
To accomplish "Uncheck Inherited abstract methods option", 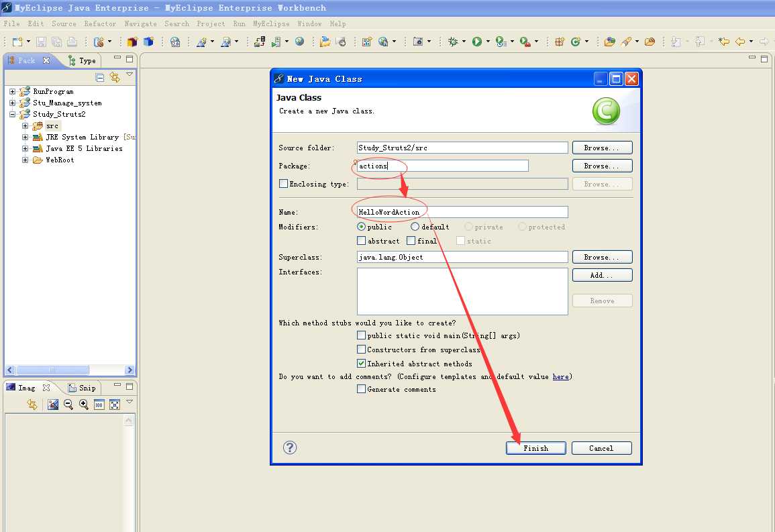I will pos(361,364).
